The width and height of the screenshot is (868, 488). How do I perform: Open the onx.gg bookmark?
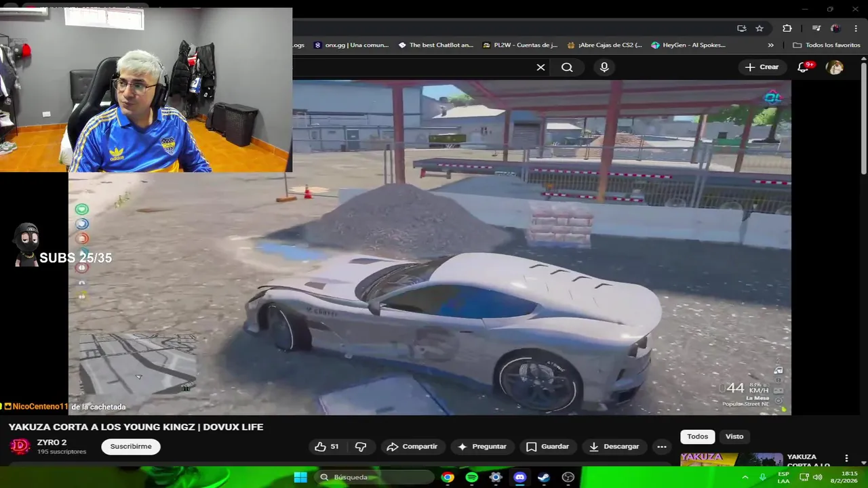[x=351, y=45]
